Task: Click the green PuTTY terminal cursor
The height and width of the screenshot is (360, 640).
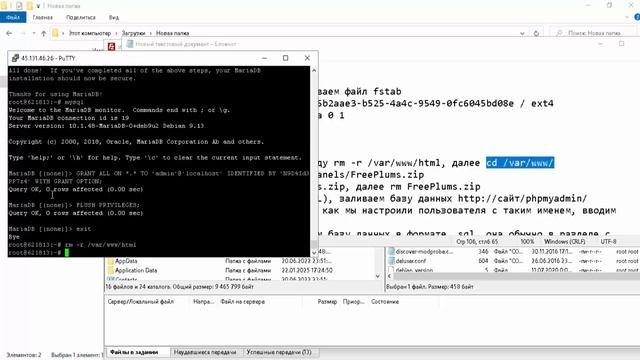Action: pos(67,253)
